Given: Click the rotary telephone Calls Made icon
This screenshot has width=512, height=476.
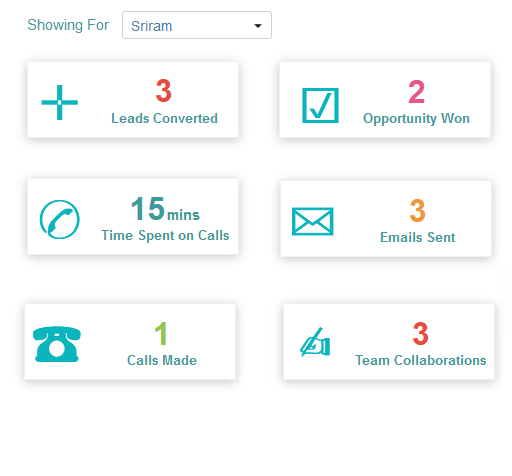Looking at the screenshot, I should pyautogui.click(x=57, y=344).
